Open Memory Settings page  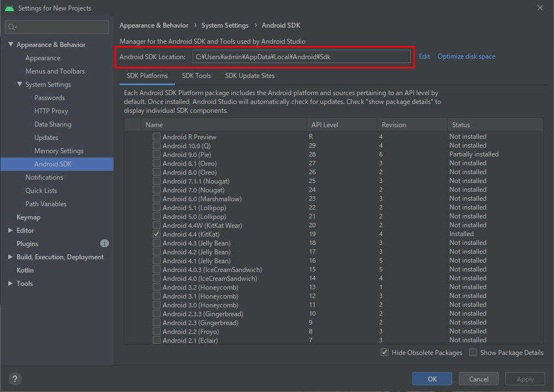tap(59, 151)
